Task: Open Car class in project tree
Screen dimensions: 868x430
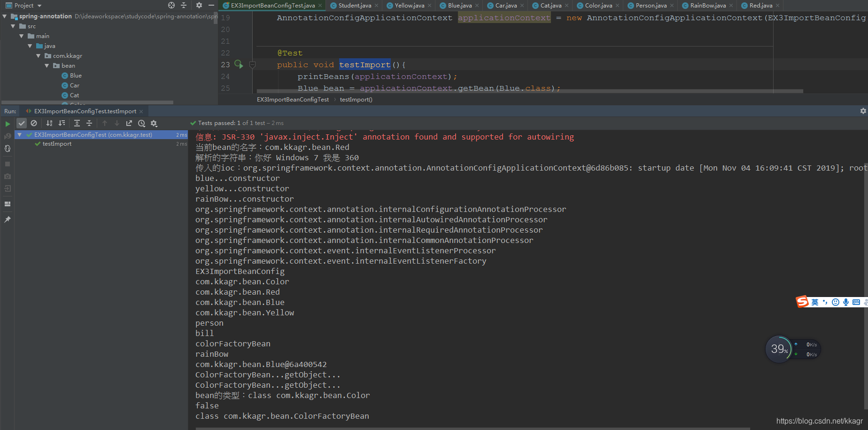Action: click(74, 86)
